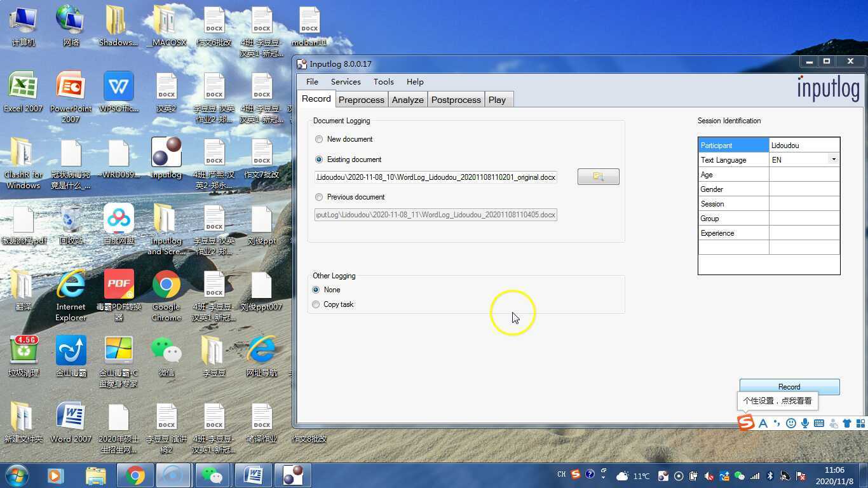The height and width of the screenshot is (488, 868).
Task: Click the browse folder icon for existing document
Action: 598,177
